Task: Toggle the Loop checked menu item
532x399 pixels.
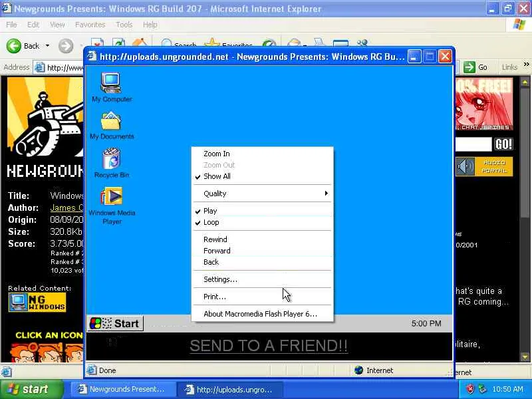Action: tap(262, 222)
